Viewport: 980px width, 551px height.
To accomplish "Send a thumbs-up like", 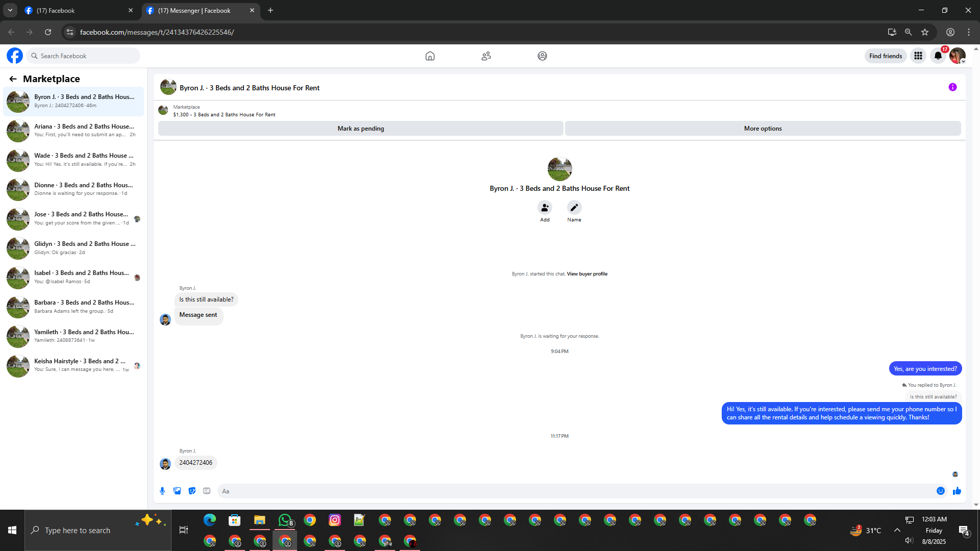I will coord(957,491).
